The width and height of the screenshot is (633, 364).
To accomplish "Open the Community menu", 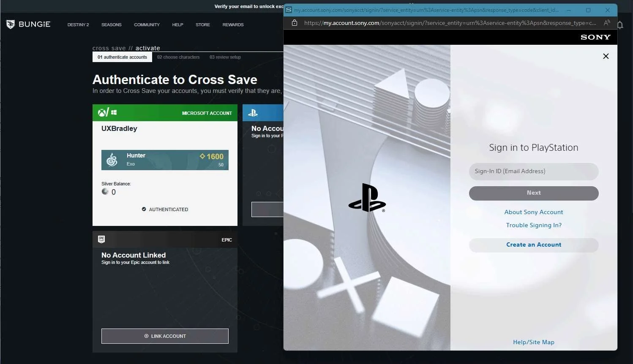I will (x=147, y=25).
